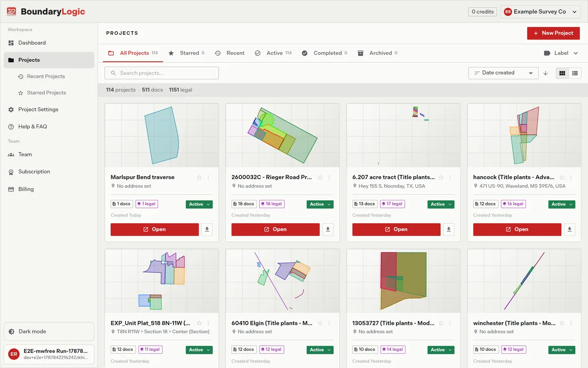Open the hancock project
The height and width of the screenshot is (368, 588).
tap(517, 229)
